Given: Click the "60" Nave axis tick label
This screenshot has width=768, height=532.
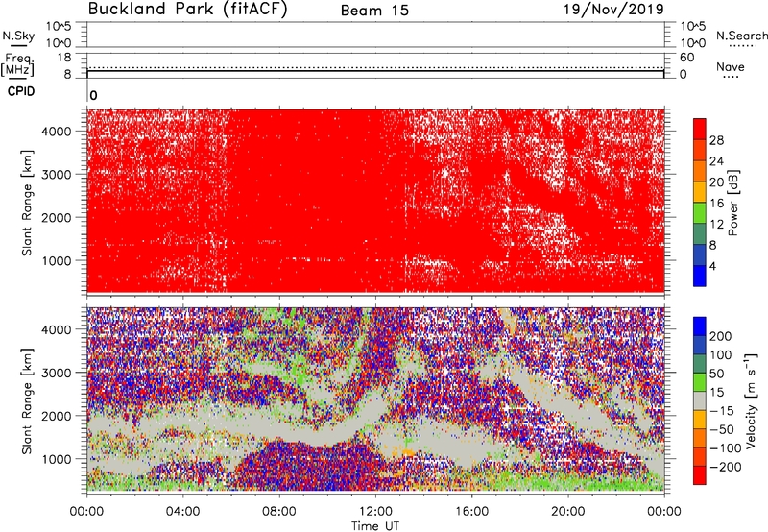Looking at the screenshot, I should click(x=686, y=58).
